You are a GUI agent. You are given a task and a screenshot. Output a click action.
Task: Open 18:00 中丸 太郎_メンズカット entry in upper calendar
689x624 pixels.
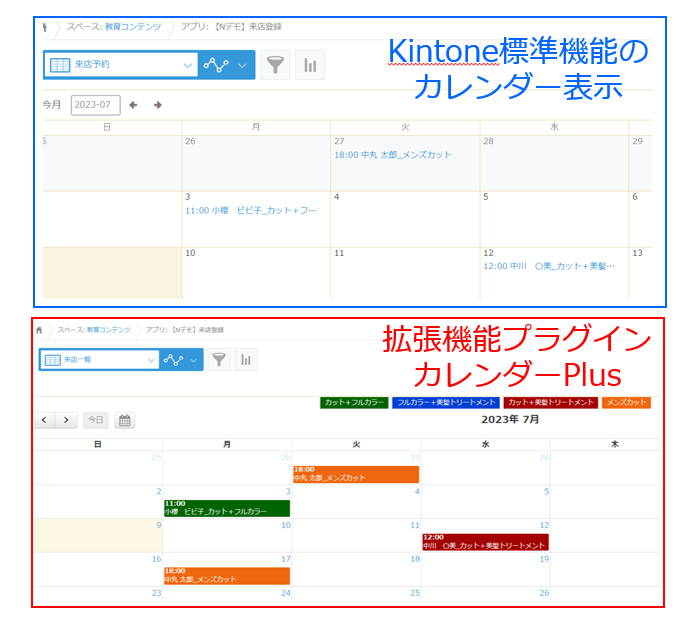pyautogui.click(x=393, y=155)
